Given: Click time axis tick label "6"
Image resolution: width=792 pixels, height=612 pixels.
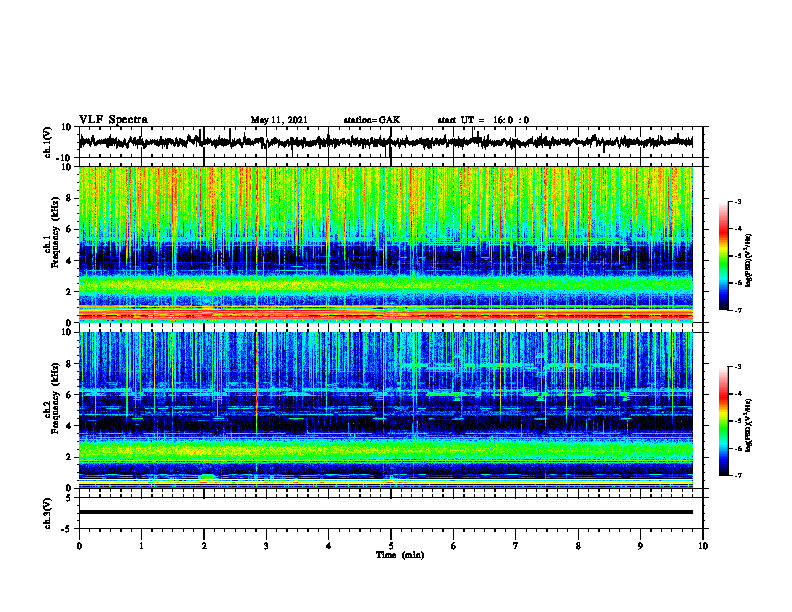Looking at the screenshot, I should point(454,546).
